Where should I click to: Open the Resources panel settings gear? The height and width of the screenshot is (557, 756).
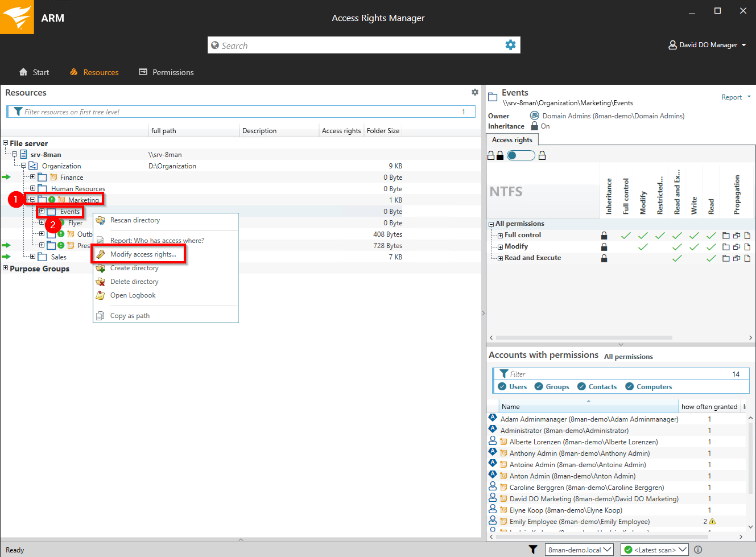pyautogui.click(x=474, y=92)
